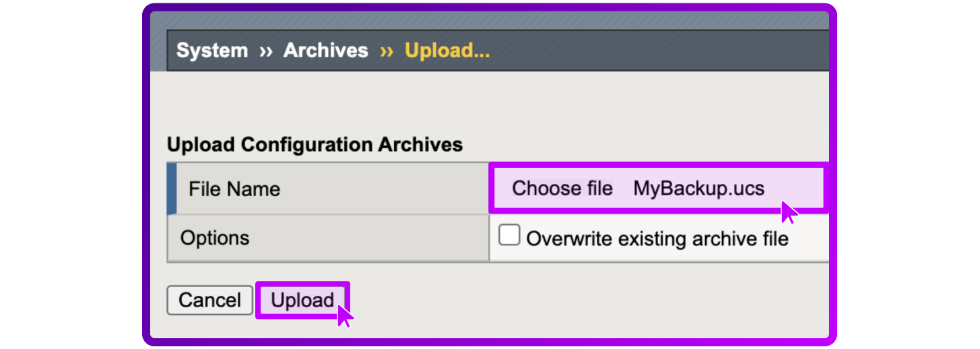The width and height of the screenshot is (980, 349).
Task: Click the white chevron separator after System
Action: pyautogui.click(x=265, y=51)
